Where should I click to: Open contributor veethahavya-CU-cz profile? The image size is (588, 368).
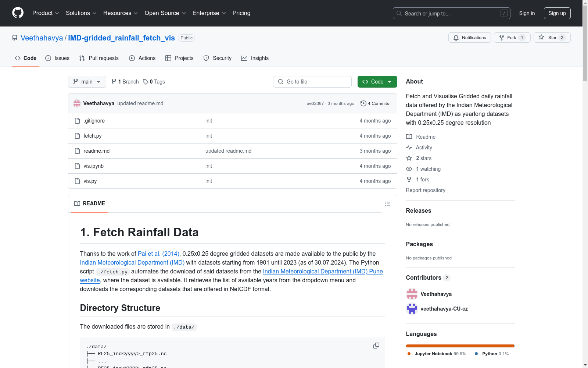click(x=444, y=309)
